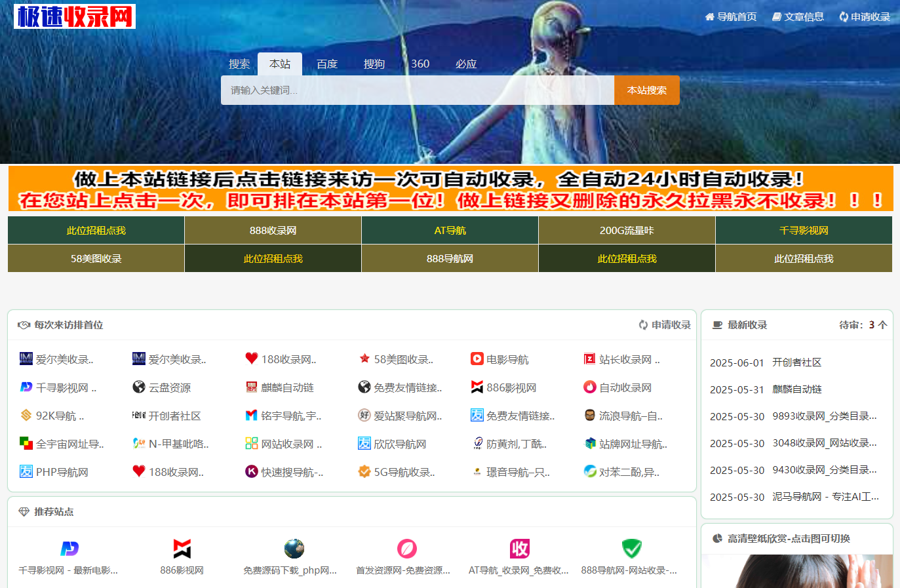Click the PHP导航网 icon
Screen dimensions: 900x588
(x=26, y=471)
